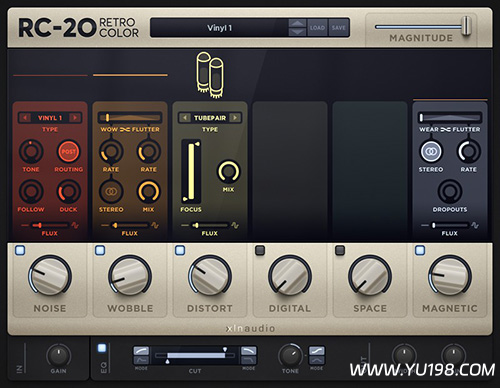Click the LOAD preset button

pyautogui.click(x=317, y=28)
